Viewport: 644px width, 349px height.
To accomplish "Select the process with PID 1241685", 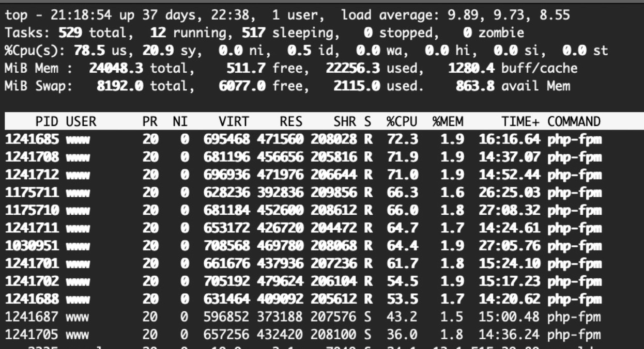I will [32, 138].
